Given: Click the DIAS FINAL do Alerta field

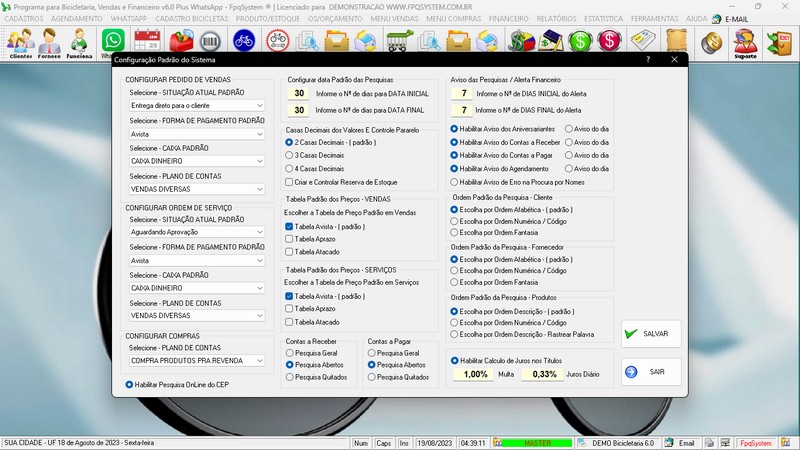Looking at the screenshot, I should pyautogui.click(x=463, y=110).
